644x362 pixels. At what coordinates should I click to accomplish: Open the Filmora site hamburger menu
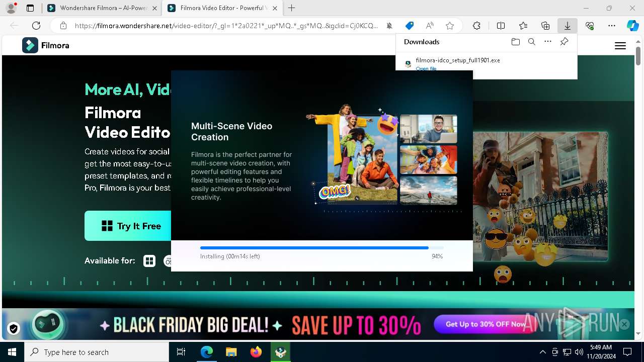[x=620, y=46]
